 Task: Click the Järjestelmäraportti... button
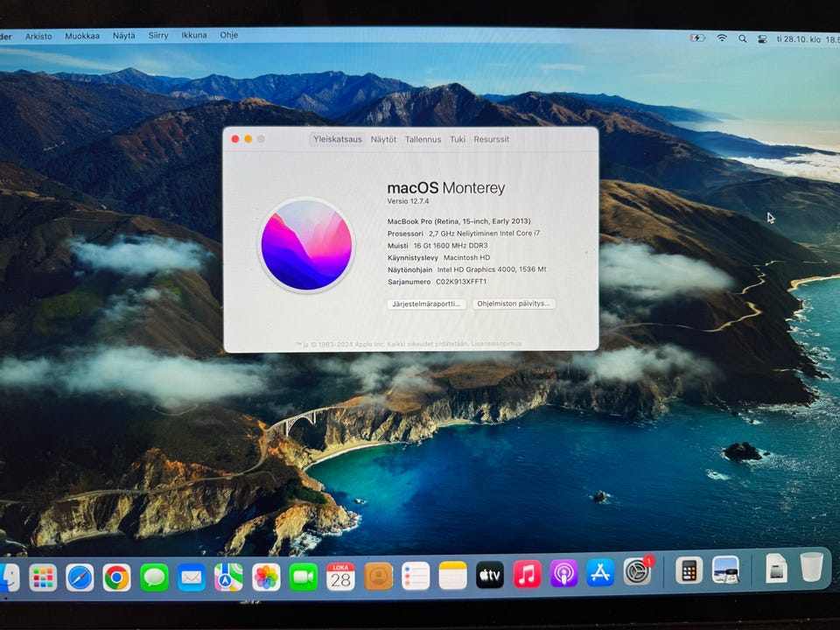(426, 304)
